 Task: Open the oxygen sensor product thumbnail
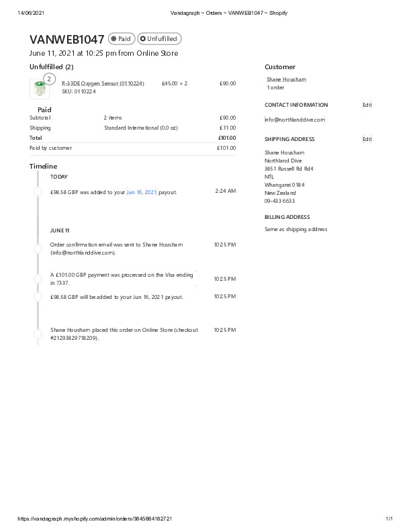39,89
